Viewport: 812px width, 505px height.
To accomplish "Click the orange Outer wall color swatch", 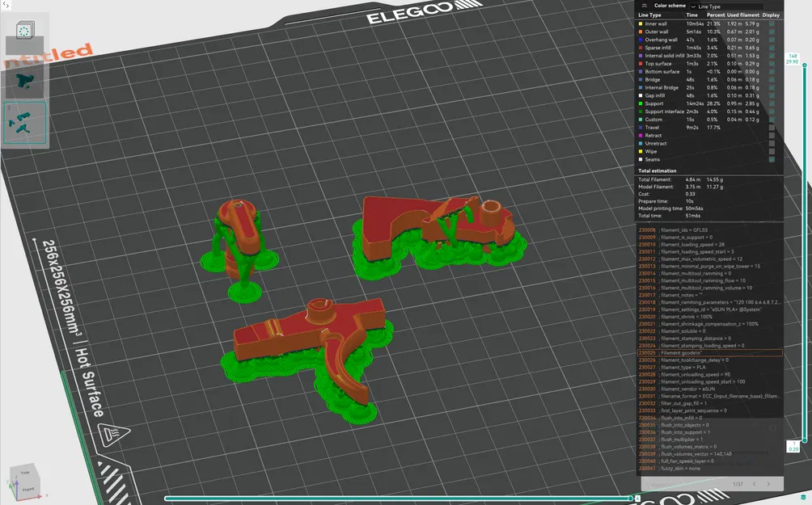I will 641,32.
